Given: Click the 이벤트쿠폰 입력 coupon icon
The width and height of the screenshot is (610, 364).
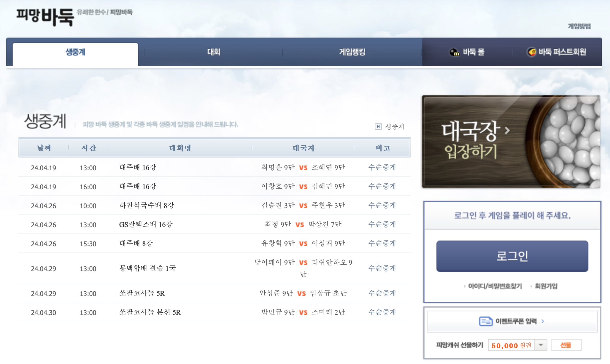Looking at the screenshot, I should coord(486,321).
